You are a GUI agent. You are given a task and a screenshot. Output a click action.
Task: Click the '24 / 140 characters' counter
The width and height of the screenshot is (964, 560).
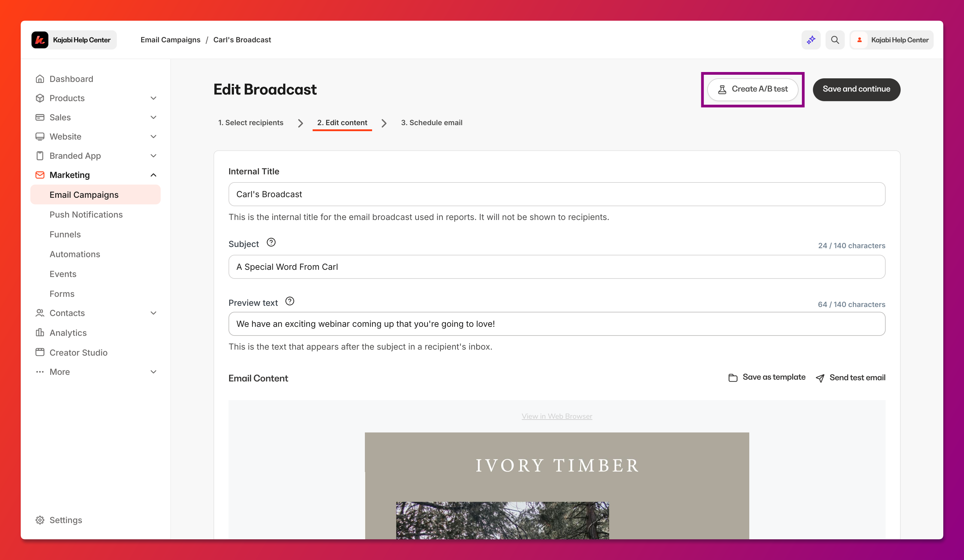click(852, 245)
